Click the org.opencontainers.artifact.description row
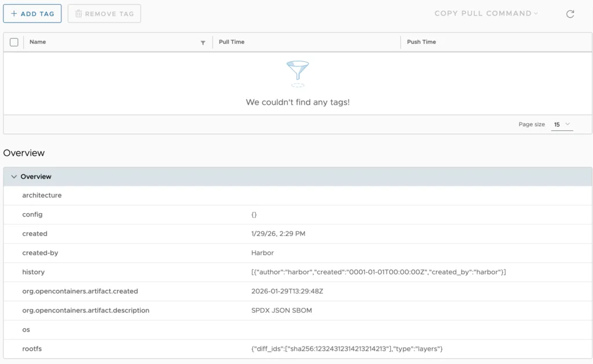This screenshot has width=593, height=364. 86,310
